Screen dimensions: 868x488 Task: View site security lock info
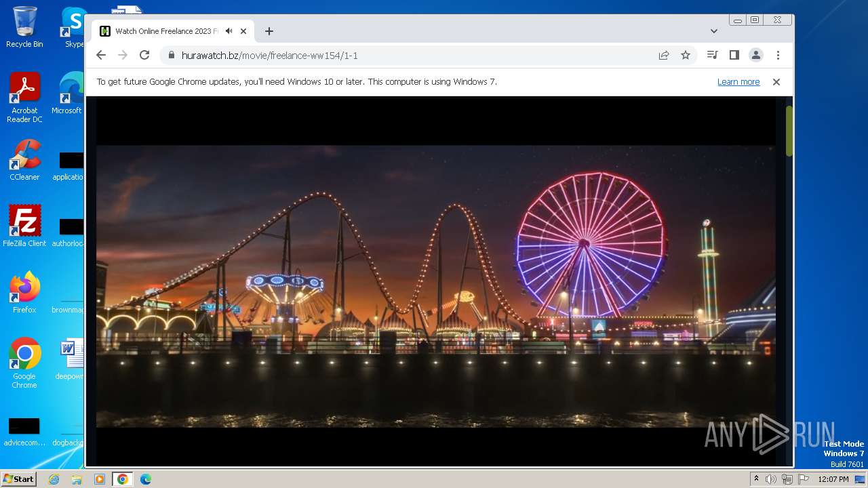click(171, 56)
